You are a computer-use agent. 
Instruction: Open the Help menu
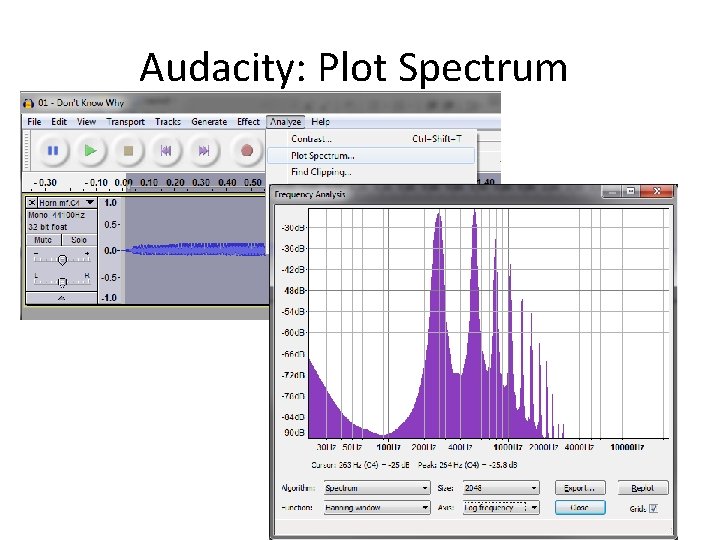(x=321, y=122)
